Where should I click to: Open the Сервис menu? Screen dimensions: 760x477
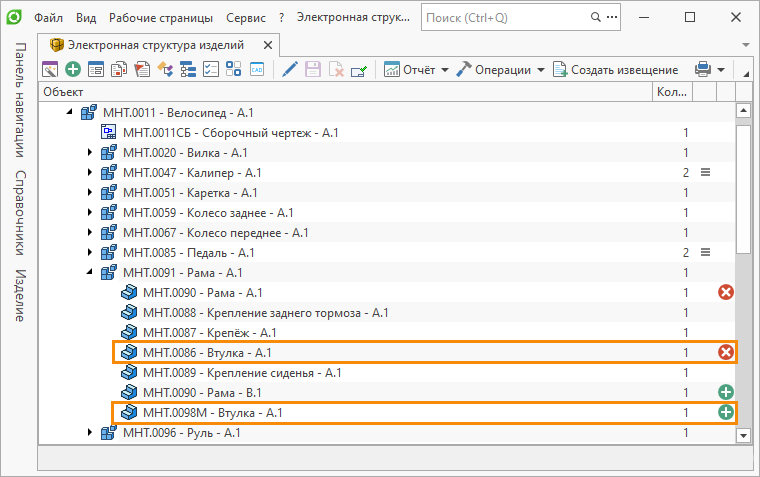[x=245, y=18]
